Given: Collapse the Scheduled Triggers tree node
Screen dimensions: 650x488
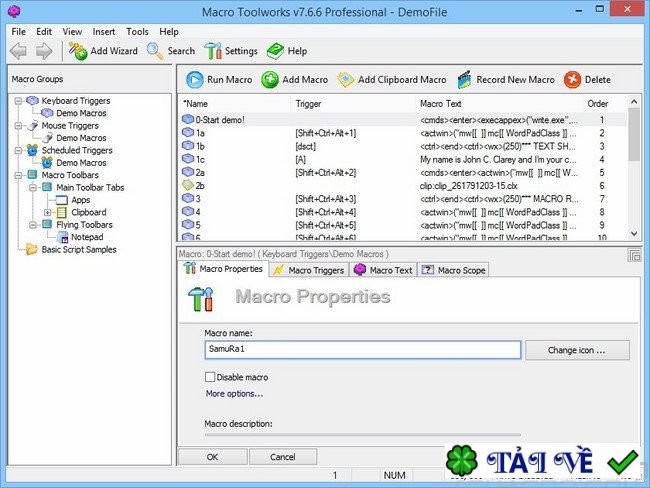Looking at the screenshot, I should (x=18, y=151).
